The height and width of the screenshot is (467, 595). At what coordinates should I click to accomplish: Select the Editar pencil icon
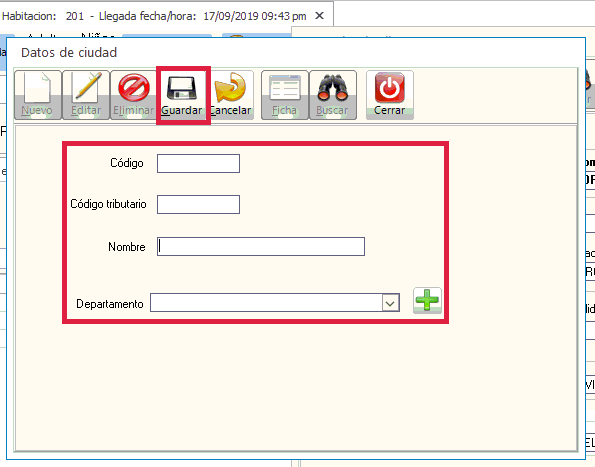point(87,88)
